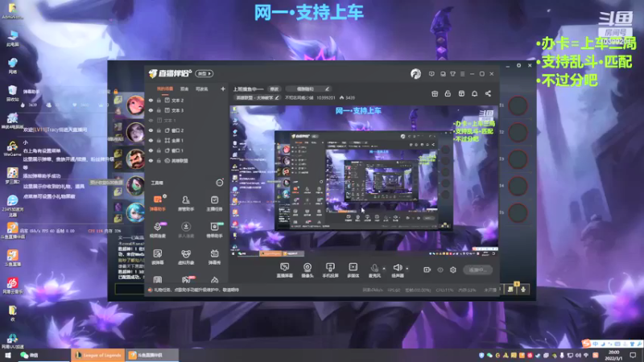Edit the 英雄联盟 category tag

(257, 97)
